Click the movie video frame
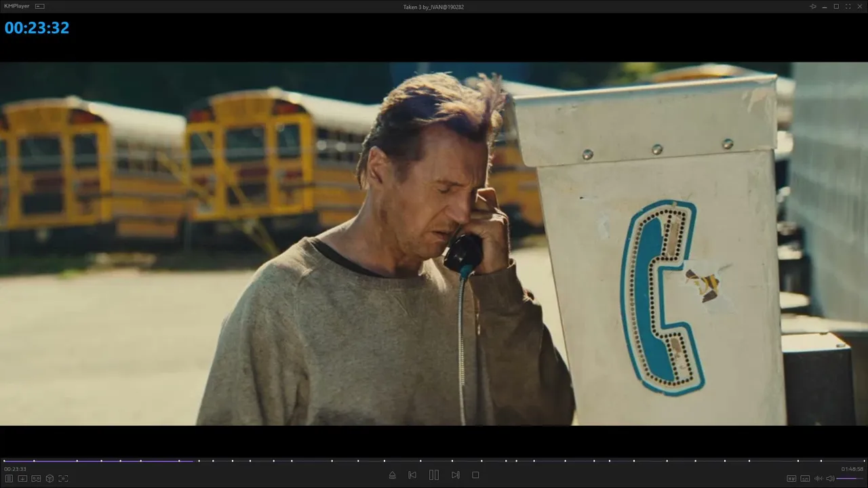The height and width of the screenshot is (488, 868). click(434, 244)
